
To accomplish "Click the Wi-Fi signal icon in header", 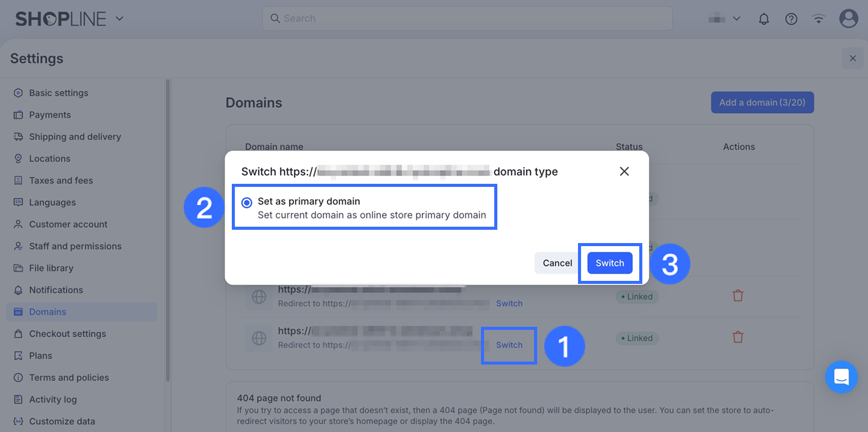I will pos(818,19).
